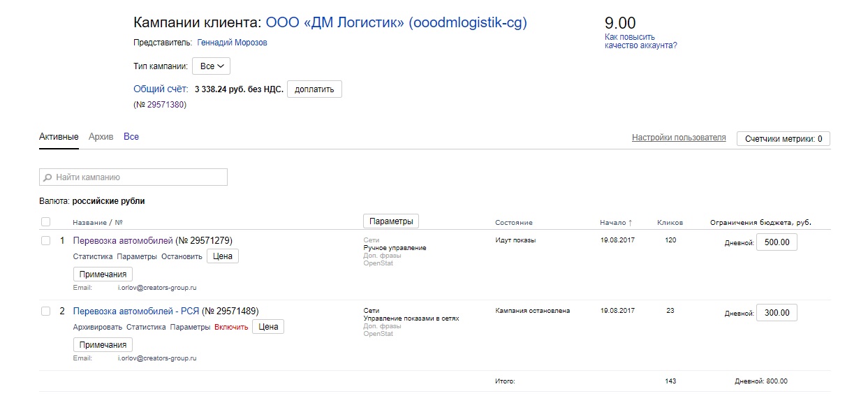The height and width of the screenshot is (396, 868).
Task: Open Настройки пользователя link
Action: click(x=679, y=138)
